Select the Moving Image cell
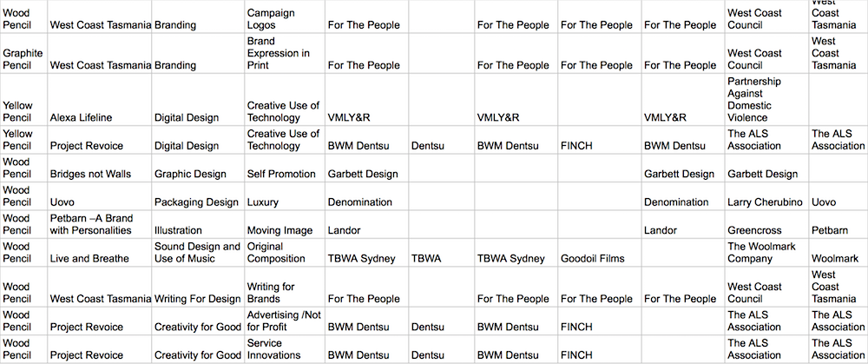 click(x=285, y=224)
